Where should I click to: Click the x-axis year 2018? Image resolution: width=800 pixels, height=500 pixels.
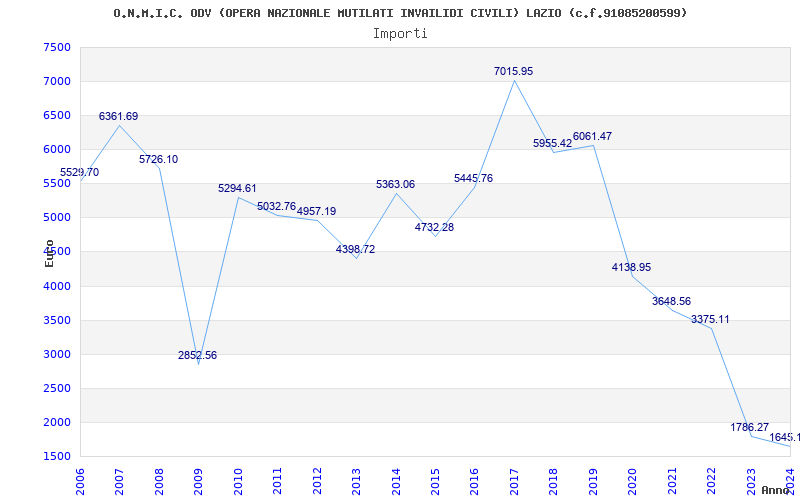pos(554,481)
